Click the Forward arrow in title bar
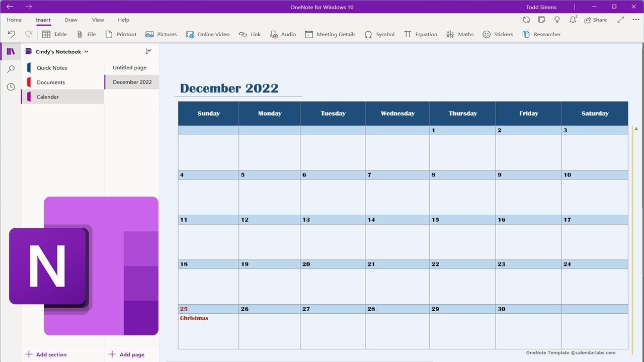644x362 pixels. point(29,7)
